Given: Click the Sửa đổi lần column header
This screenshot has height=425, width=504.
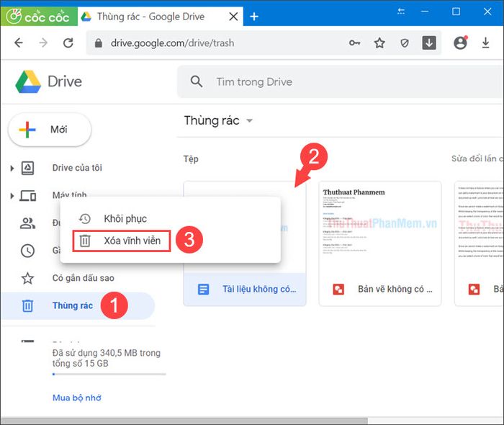Looking at the screenshot, I should click(x=477, y=158).
